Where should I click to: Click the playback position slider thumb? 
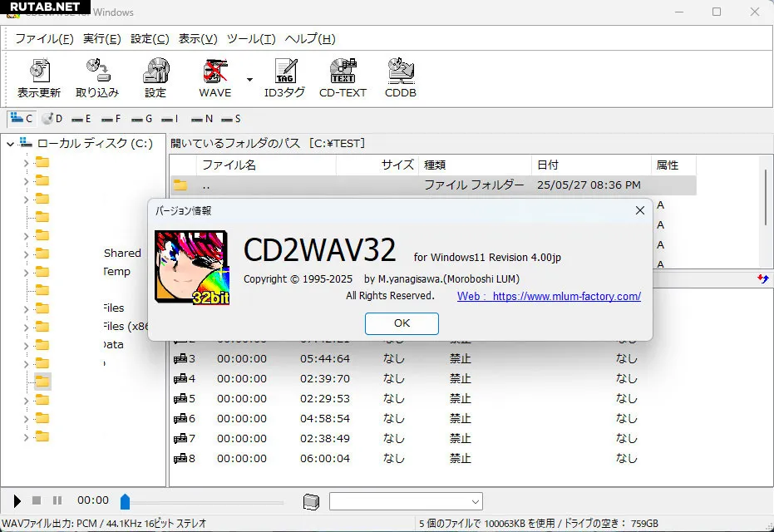125,501
